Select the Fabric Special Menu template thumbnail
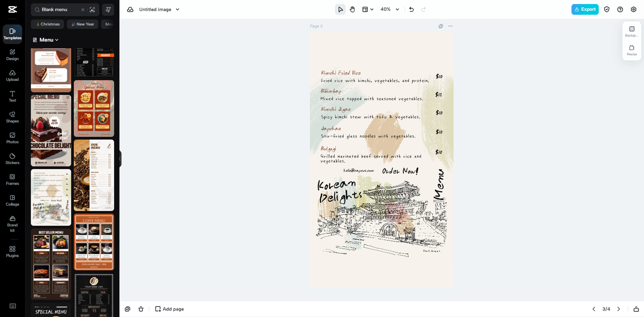Screen dimensions: 644x317 (x=94, y=109)
